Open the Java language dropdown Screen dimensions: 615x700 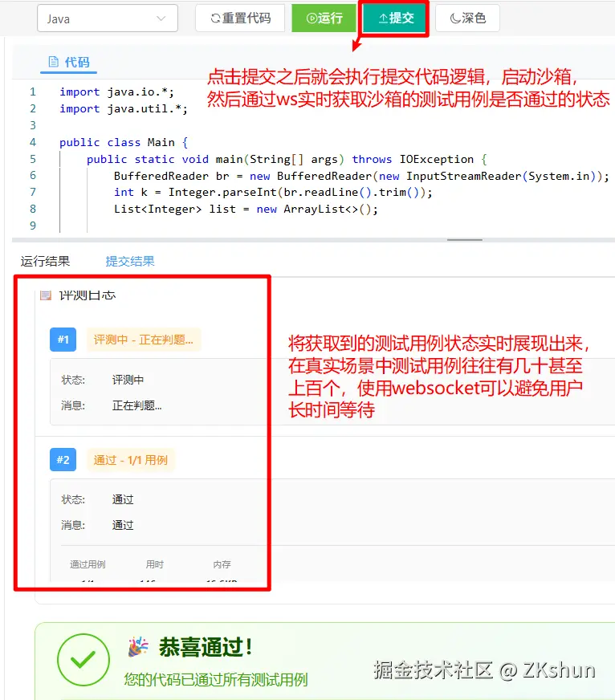(108, 18)
